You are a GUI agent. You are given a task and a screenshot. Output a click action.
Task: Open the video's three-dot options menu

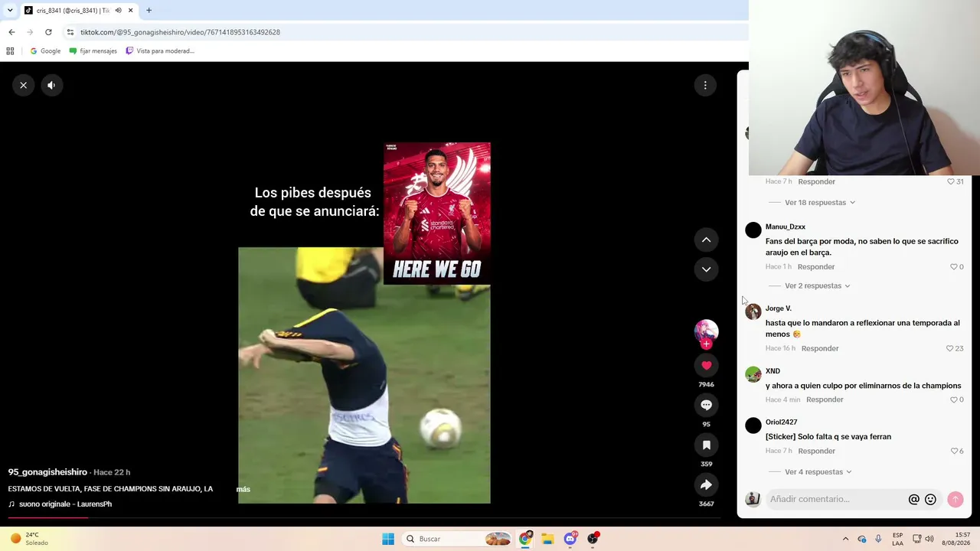pos(705,85)
